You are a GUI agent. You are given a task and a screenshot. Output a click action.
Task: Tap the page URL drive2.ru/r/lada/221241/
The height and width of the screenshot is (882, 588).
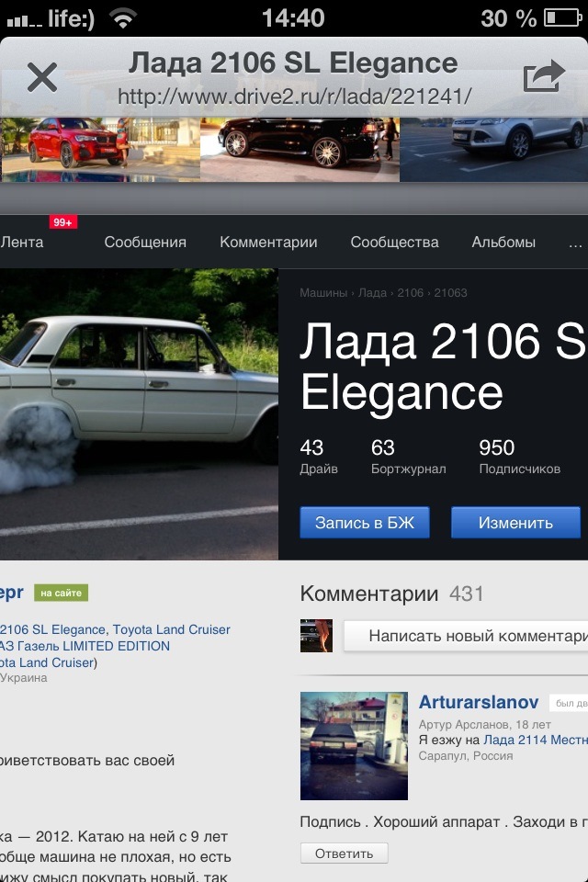click(x=294, y=96)
